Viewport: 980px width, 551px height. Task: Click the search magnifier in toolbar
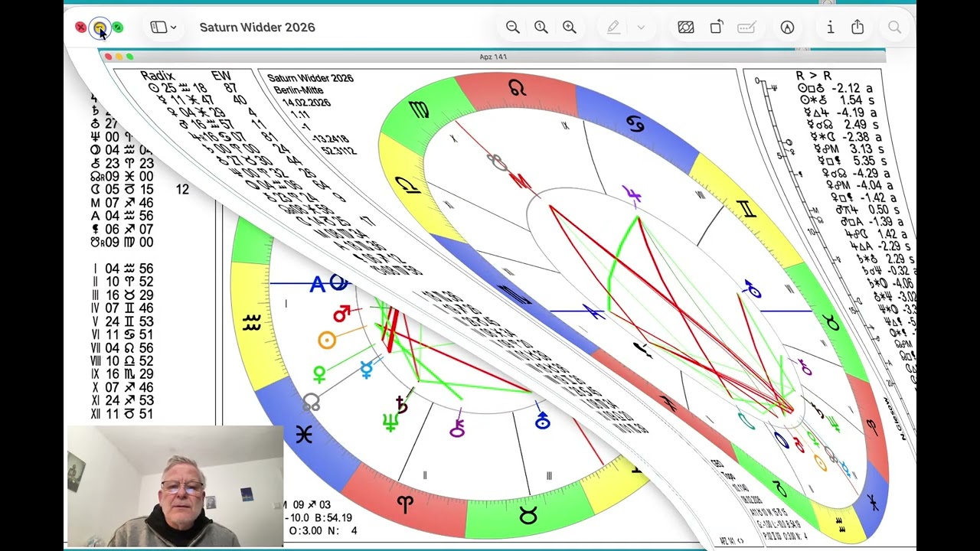coord(894,28)
